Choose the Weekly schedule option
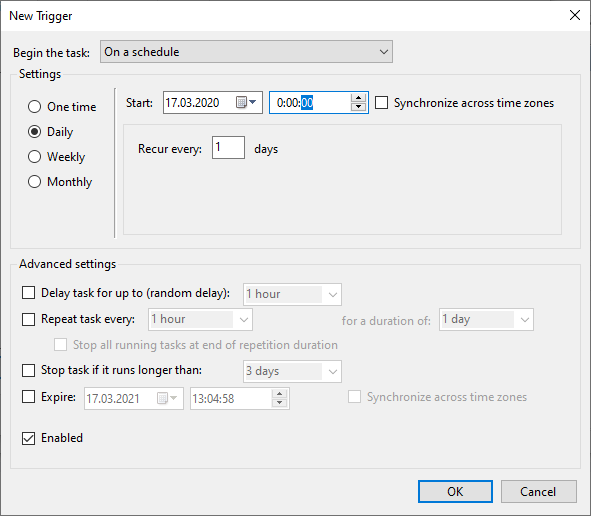The image size is (591, 516). pyautogui.click(x=34, y=157)
